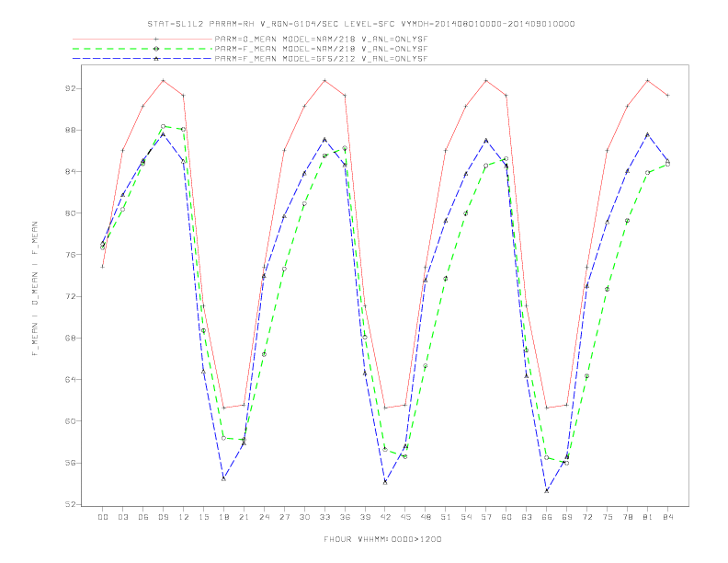Click x-axis tick label 66

(x=547, y=517)
